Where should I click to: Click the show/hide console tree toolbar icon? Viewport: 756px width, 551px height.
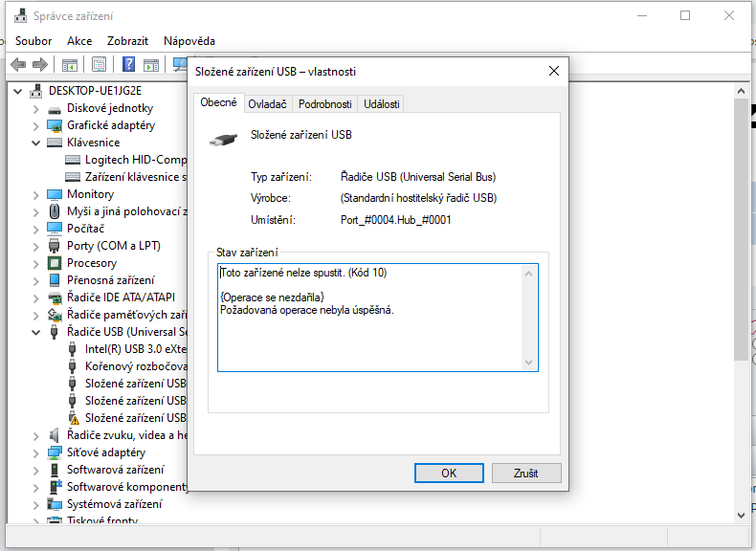pos(70,65)
